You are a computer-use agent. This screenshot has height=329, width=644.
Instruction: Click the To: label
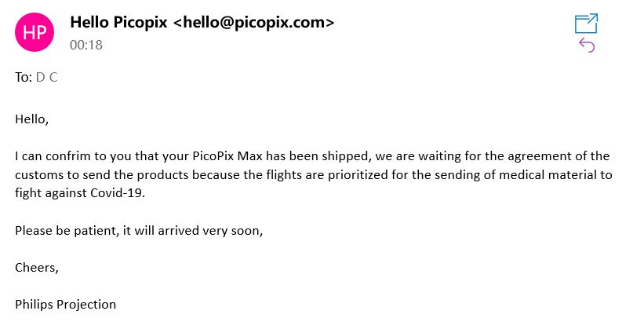[24, 77]
